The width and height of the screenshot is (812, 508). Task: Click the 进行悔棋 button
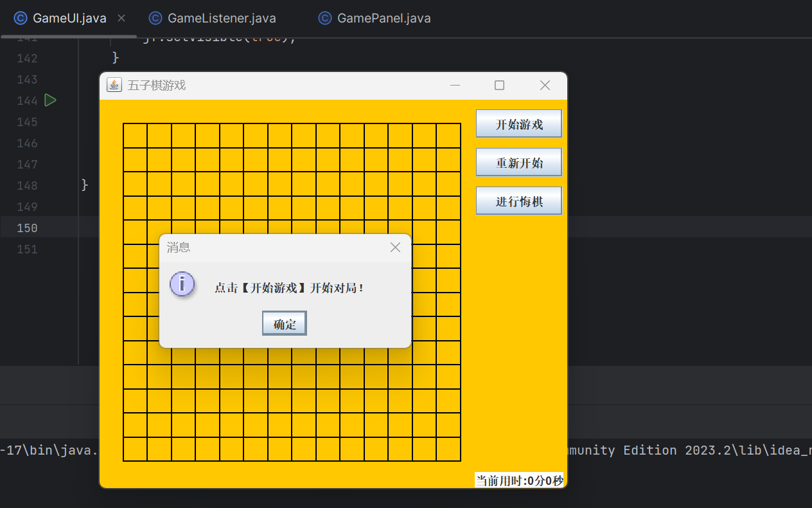[519, 201]
